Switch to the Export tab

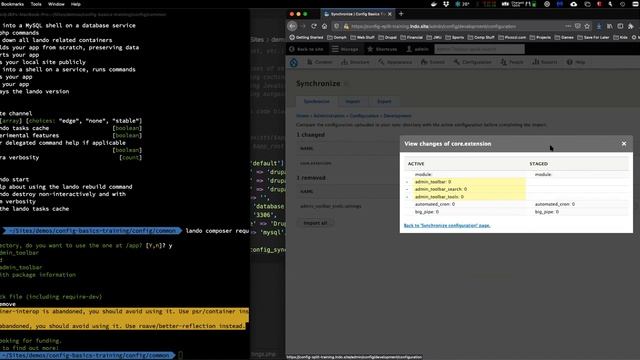(x=384, y=101)
